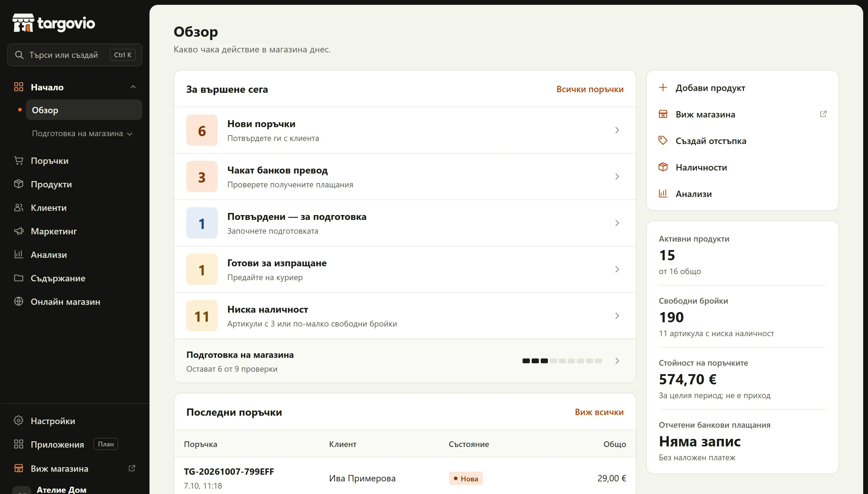868x494 pixels.
Task: Click the targovio storefront logo icon
Action: tap(23, 23)
